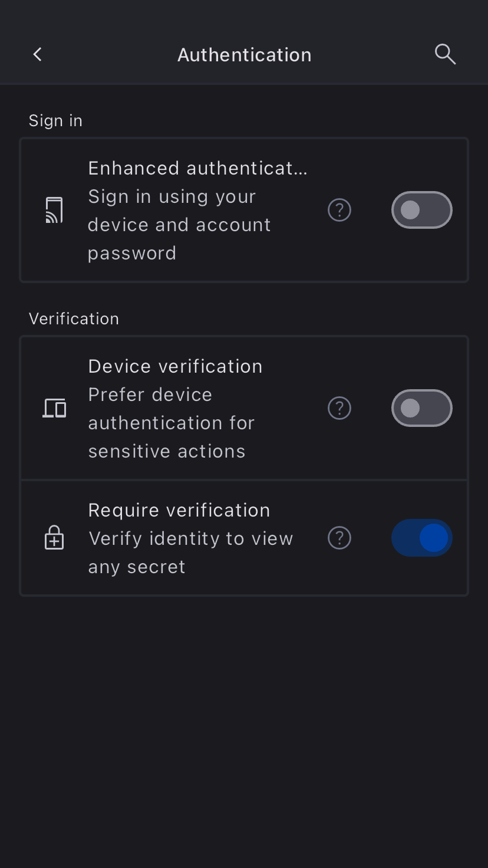
Task: Enable the Enhanced authentication switch
Action: (421, 211)
